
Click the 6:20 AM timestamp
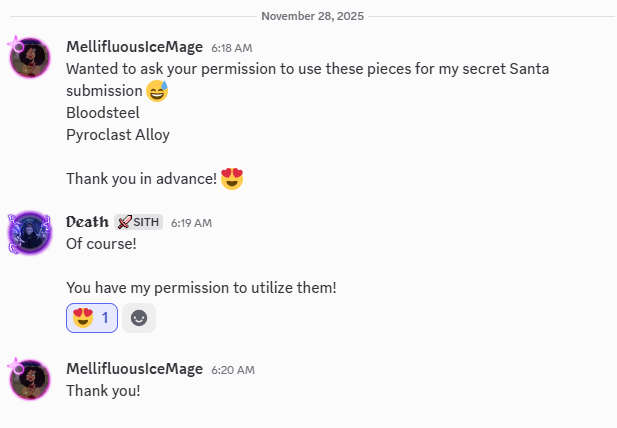pos(232,370)
